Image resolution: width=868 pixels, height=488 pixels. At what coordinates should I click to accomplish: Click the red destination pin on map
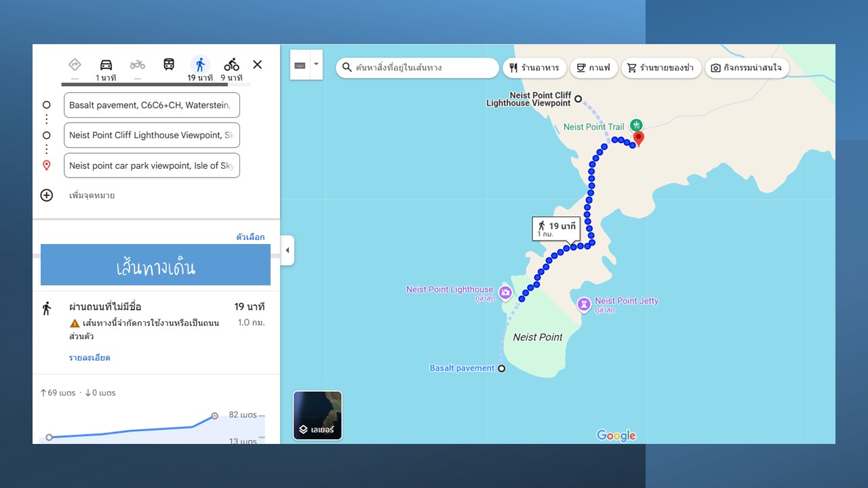coord(637,139)
